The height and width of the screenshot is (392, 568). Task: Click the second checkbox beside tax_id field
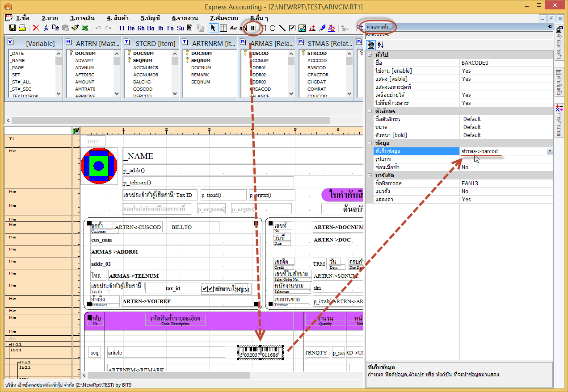coord(210,289)
